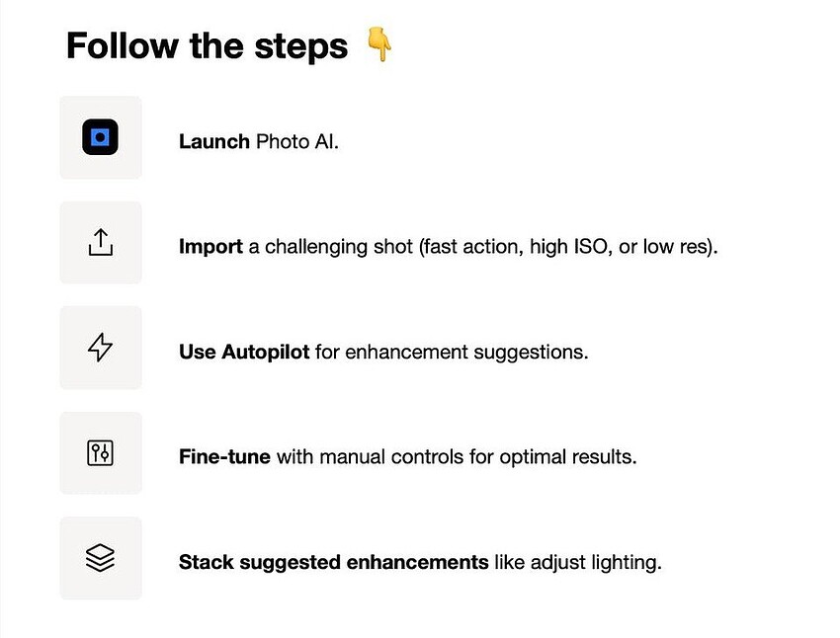Click the bold "Launch" word
Screen dimensions: 840x638
click(x=214, y=141)
